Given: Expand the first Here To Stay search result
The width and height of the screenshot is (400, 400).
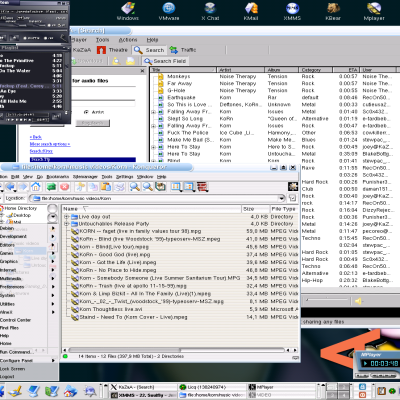Looking at the screenshot, I should point(154,147).
